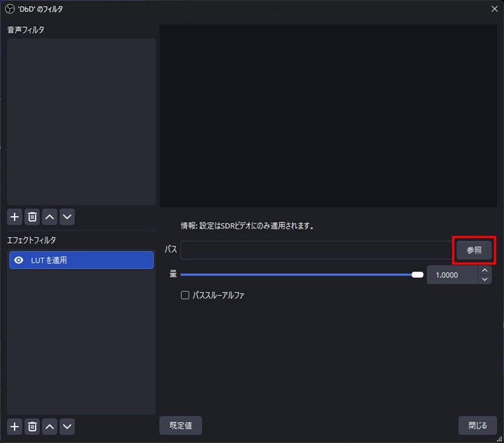Increase the 量 value with up arrow

point(484,270)
